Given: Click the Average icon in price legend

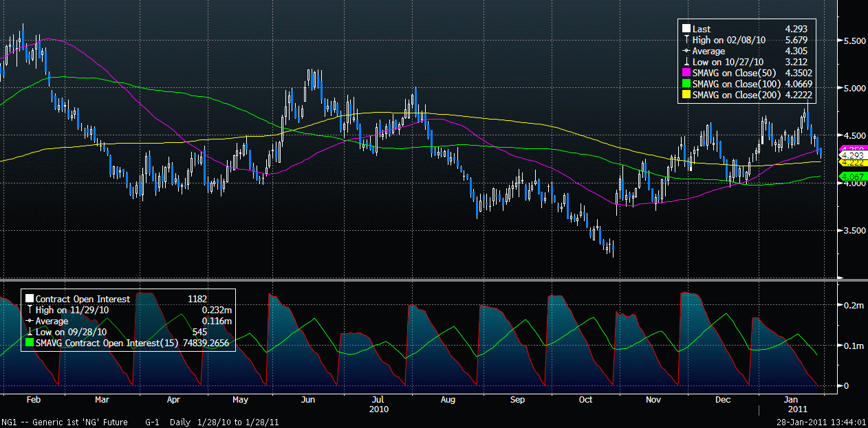Looking at the screenshot, I should tap(686, 51).
